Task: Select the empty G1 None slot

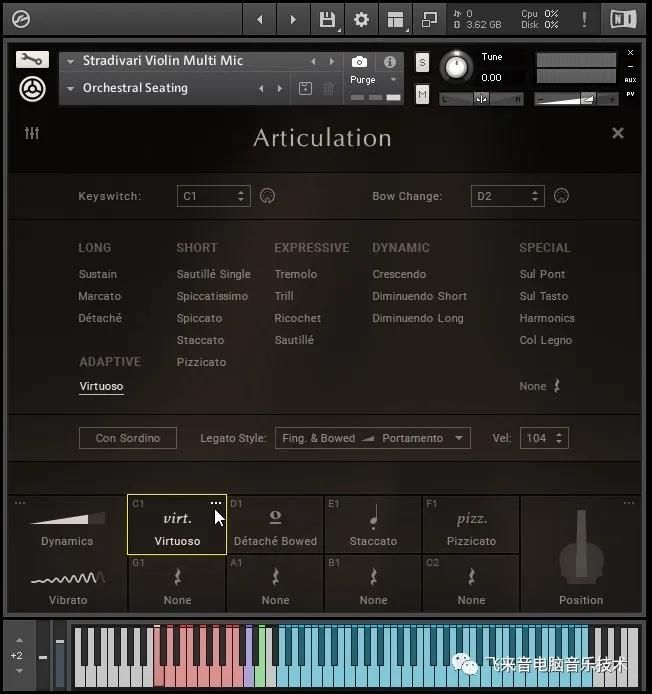Action: pyautogui.click(x=177, y=583)
